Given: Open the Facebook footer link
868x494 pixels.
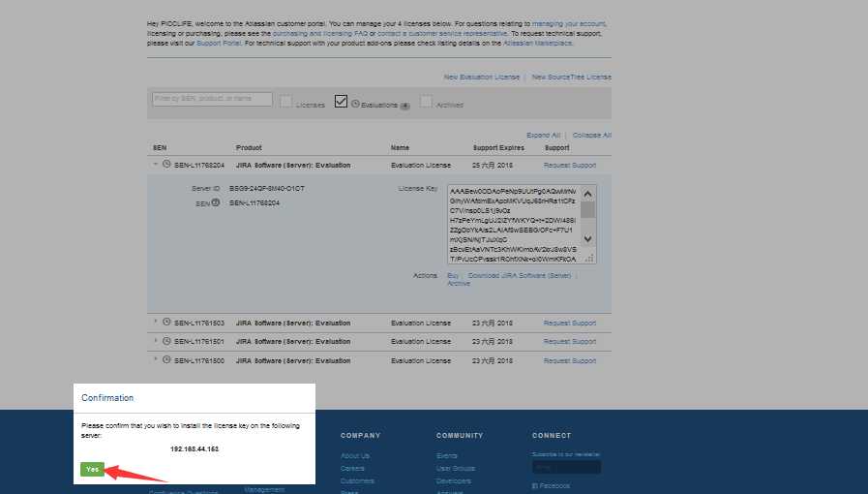Looking at the screenshot, I should (551, 485).
